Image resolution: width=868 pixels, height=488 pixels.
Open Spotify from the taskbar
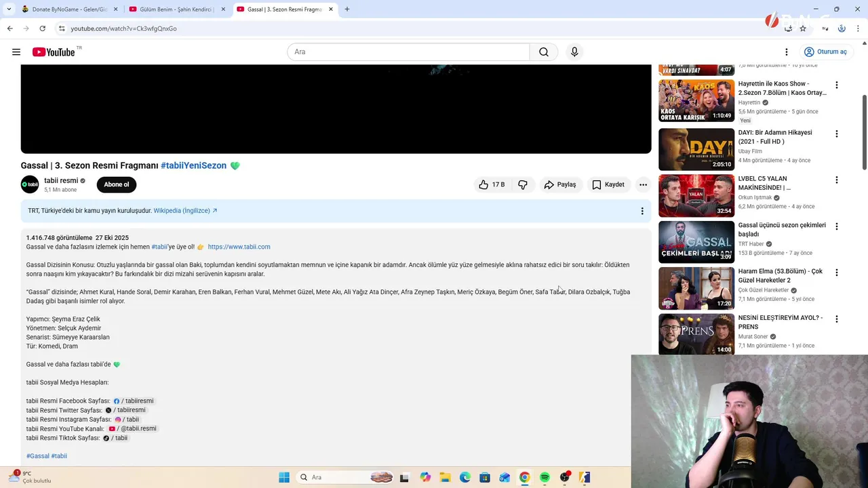point(545,477)
